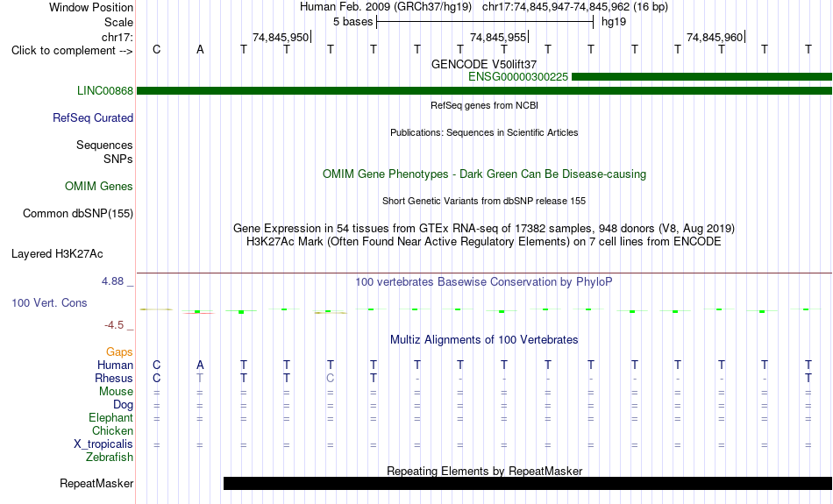Click the 74,845,960 position marker
The image size is (833, 504).
pyautogui.click(x=715, y=37)
